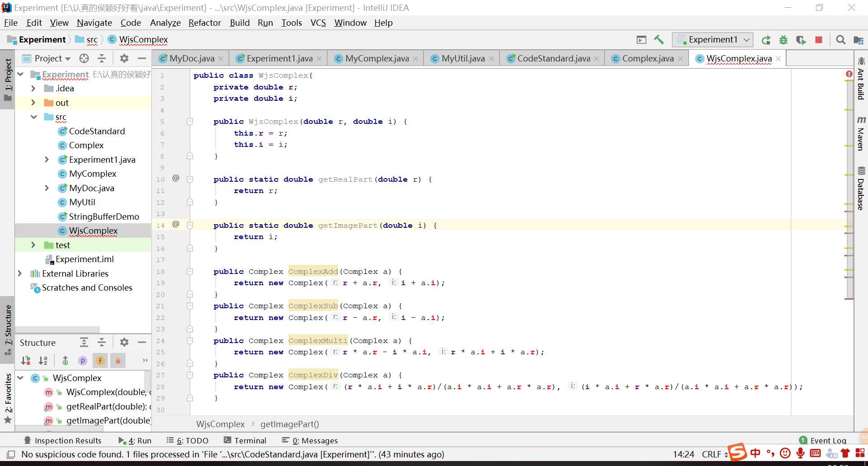Open the Ant Build tool window
The height and width of the screenshot is (466, 868).
(861, 79)
